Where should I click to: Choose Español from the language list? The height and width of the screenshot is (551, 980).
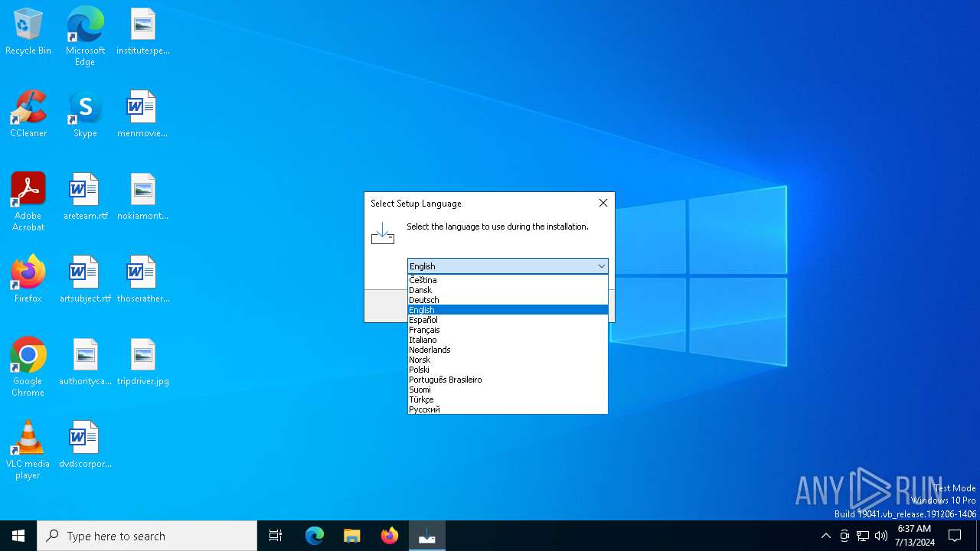508,320
